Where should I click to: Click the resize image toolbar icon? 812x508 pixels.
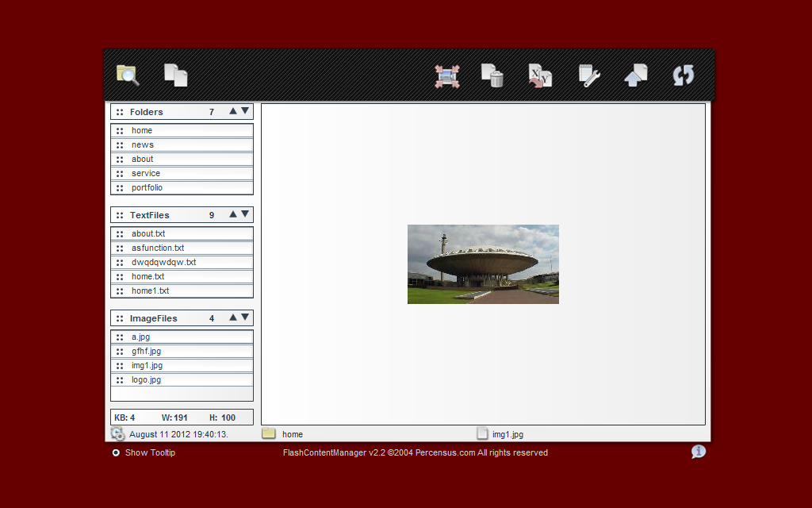coord(447,76)
